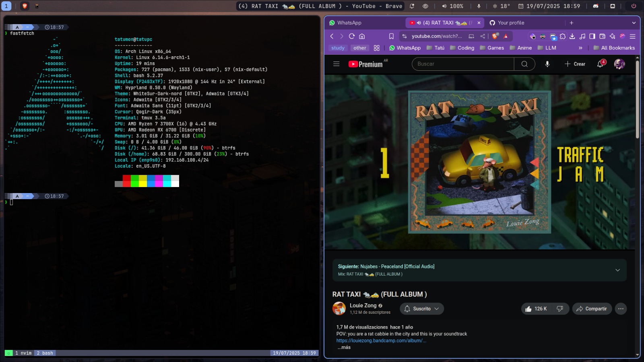Go forward in Brave browser
Viewport: 644px width, 362px height.
342,36
